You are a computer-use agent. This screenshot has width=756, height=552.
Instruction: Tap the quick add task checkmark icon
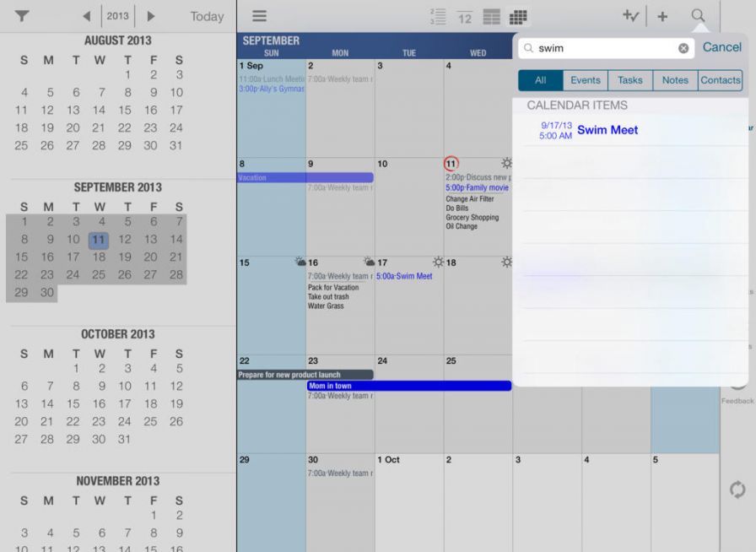tap(631, 16)
